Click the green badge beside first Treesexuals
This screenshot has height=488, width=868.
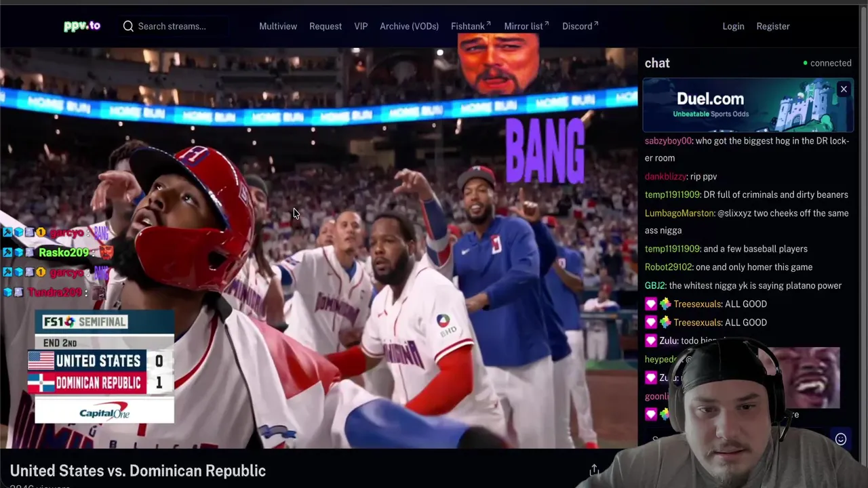tap(665, 304)
